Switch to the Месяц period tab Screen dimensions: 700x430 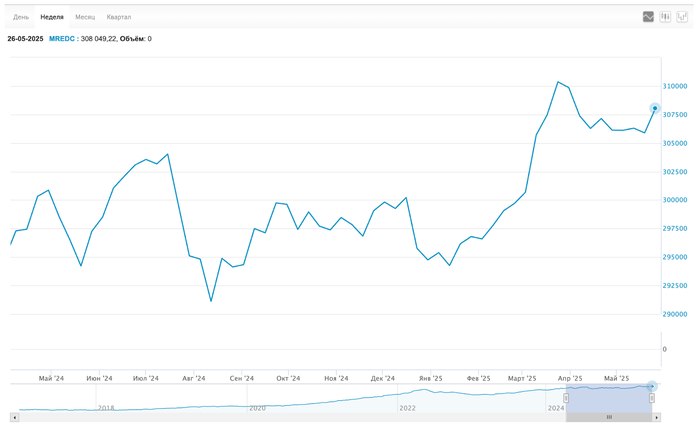[85, 17]
